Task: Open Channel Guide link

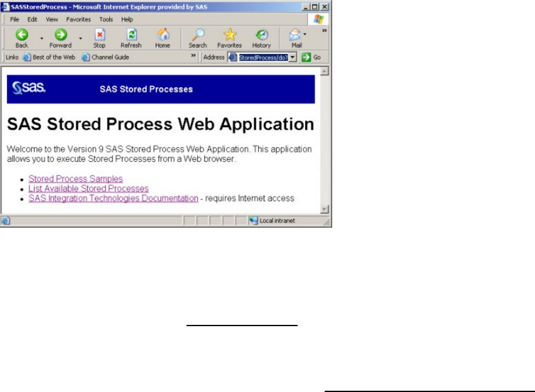Action: click(x=105, y=57)
